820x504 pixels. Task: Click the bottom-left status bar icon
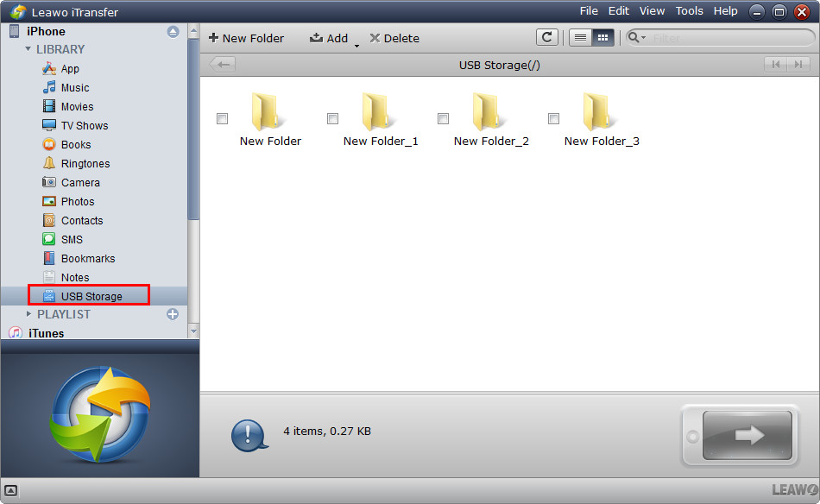(x=11, y=490)
